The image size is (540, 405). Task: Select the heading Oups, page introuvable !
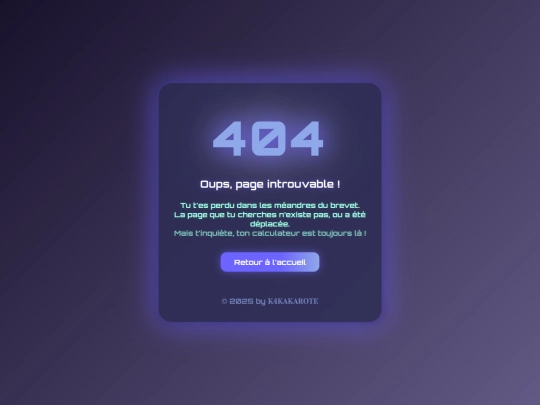click(270, 184)
